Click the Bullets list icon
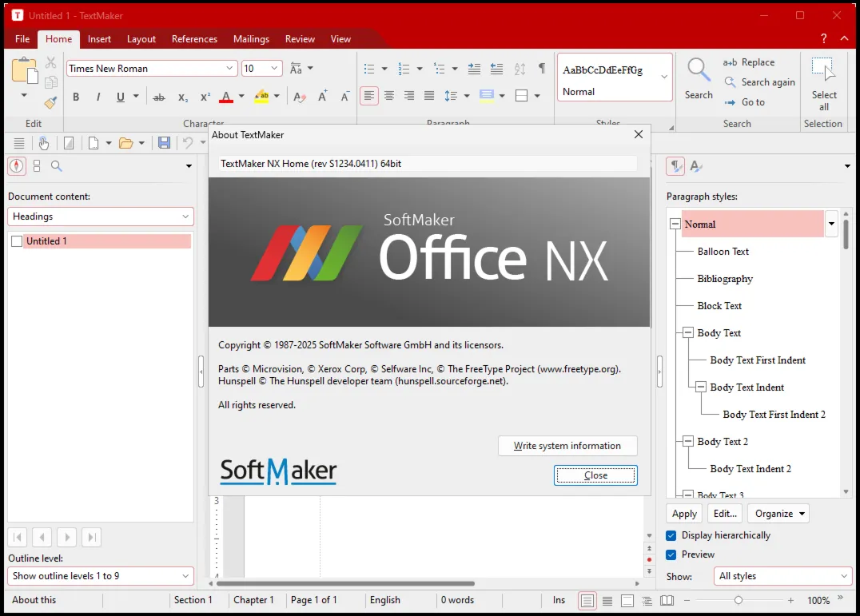Screen dimensions: 860x616 (369, 69)
